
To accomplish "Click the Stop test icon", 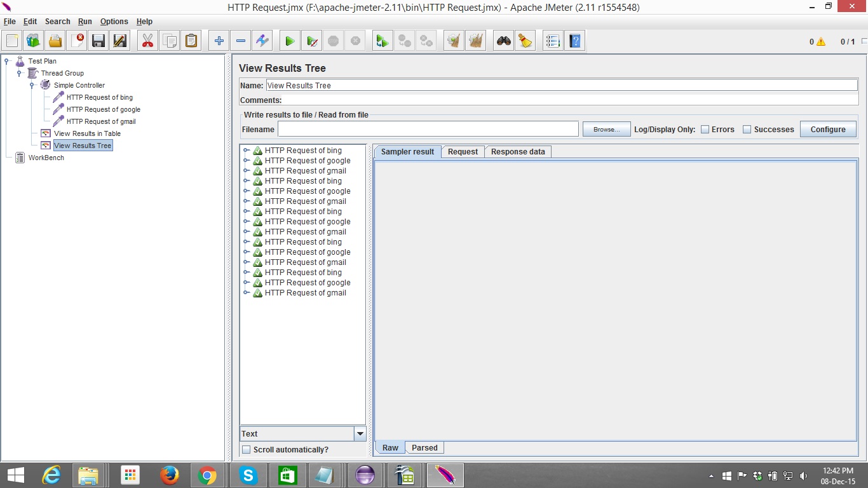I will point(333,41).
